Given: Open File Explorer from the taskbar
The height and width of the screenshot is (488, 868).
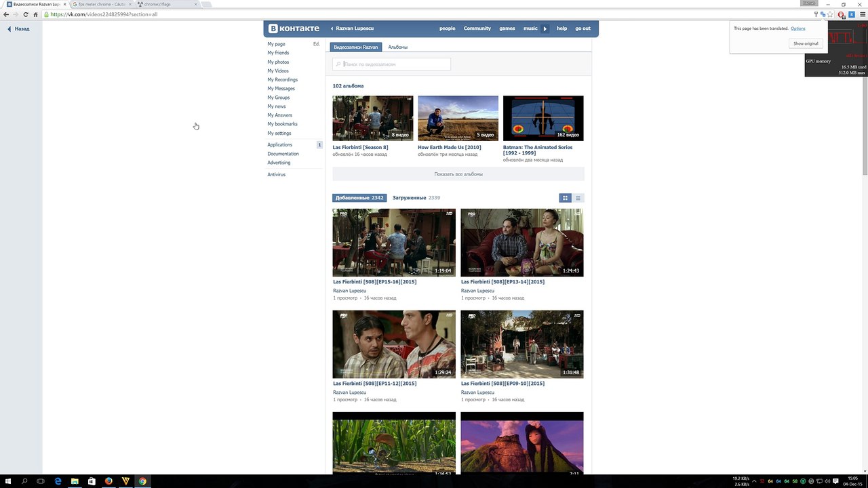Looking at the screenshot, I should tap(75, 481).
